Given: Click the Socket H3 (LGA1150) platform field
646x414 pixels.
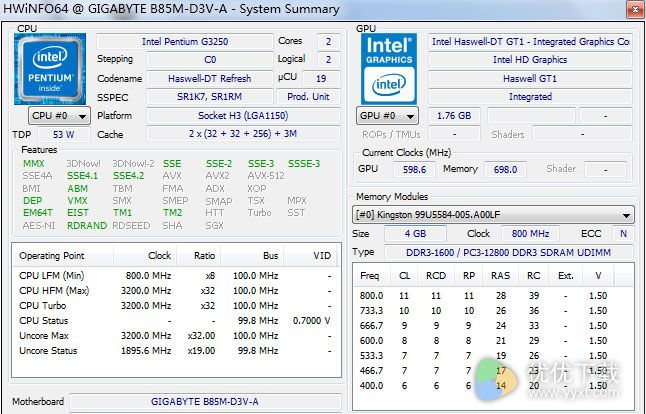Looking at the screenshot, I should (243, 115).
